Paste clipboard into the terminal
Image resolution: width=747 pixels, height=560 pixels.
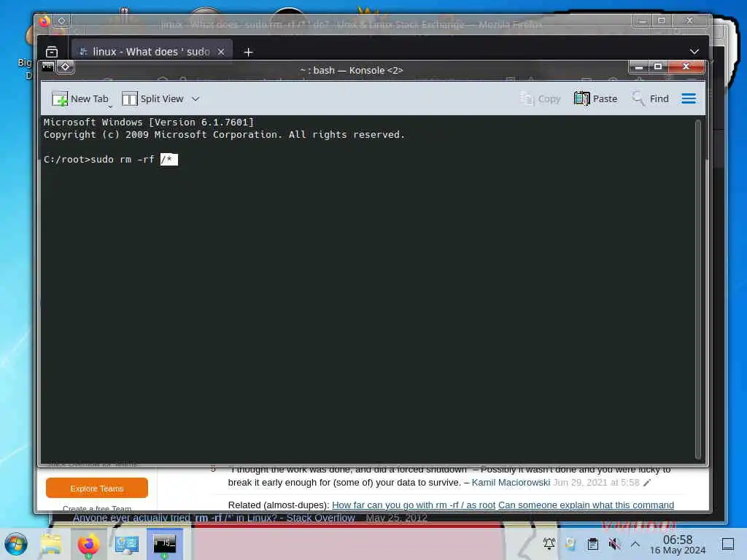click(x=595, y=98)
